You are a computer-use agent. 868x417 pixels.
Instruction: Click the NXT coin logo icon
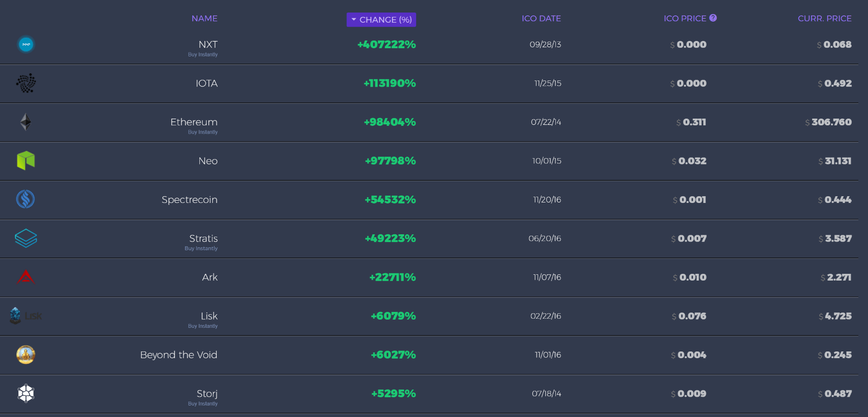[x=26, y=44]
